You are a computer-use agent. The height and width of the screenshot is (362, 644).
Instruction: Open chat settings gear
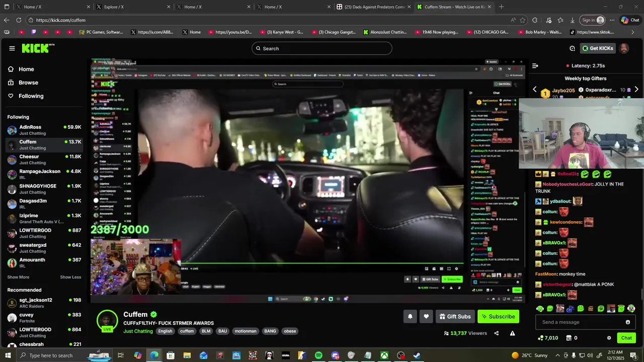(x=609, y=338)
